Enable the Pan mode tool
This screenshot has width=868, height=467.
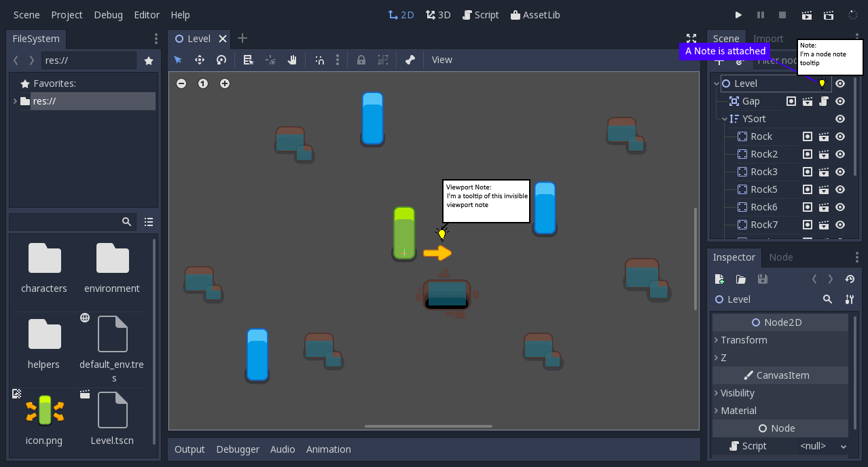point(293,60)
